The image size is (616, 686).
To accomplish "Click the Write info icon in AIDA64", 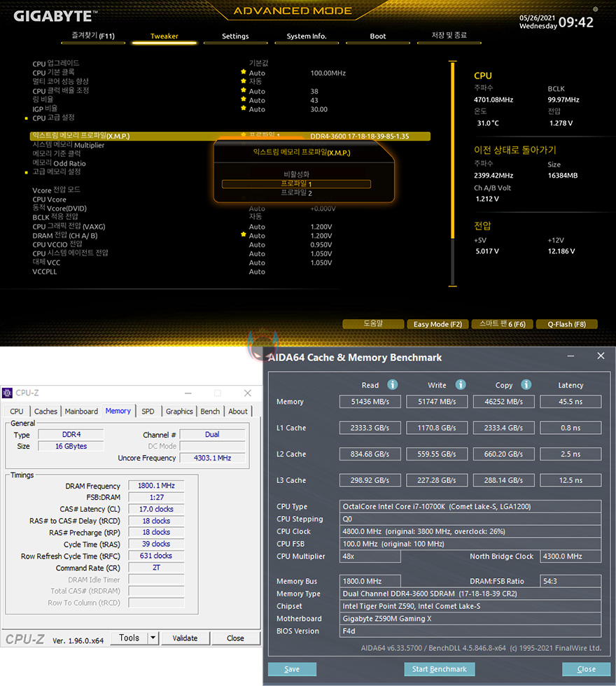I will [461, 384].
